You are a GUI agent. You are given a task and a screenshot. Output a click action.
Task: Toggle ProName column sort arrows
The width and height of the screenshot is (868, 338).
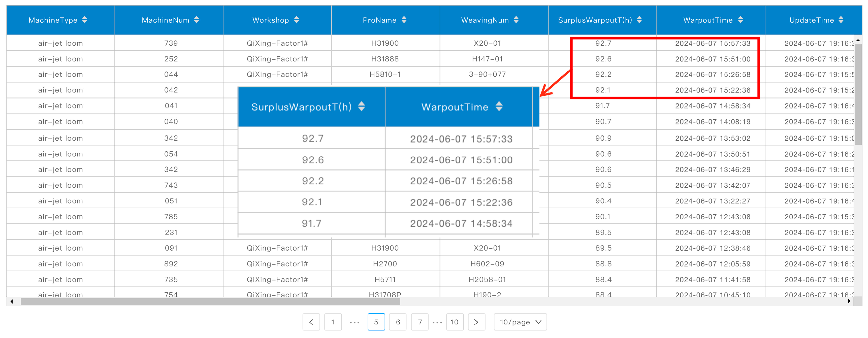click(x=404, y=20)
